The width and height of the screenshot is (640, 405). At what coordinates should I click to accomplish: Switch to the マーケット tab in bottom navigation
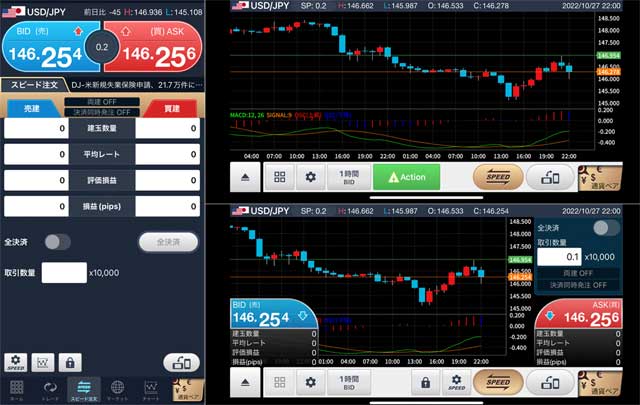coord(117,390)
